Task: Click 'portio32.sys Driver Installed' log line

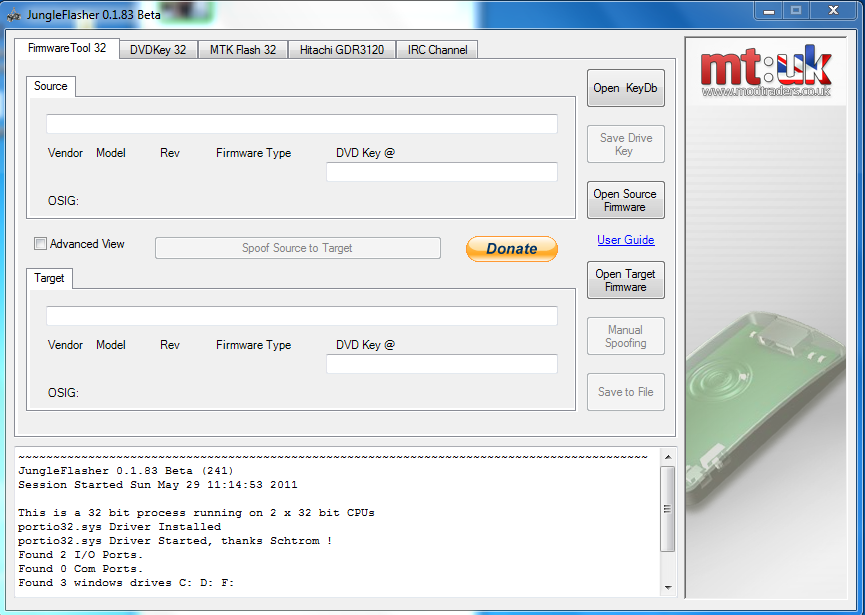Action: 119,527
